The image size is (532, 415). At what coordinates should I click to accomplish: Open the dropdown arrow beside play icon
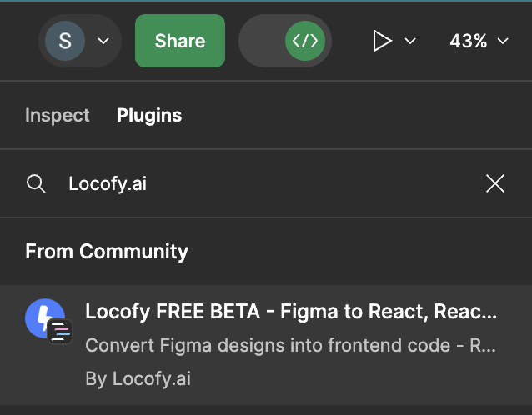(x=410, y=41)
